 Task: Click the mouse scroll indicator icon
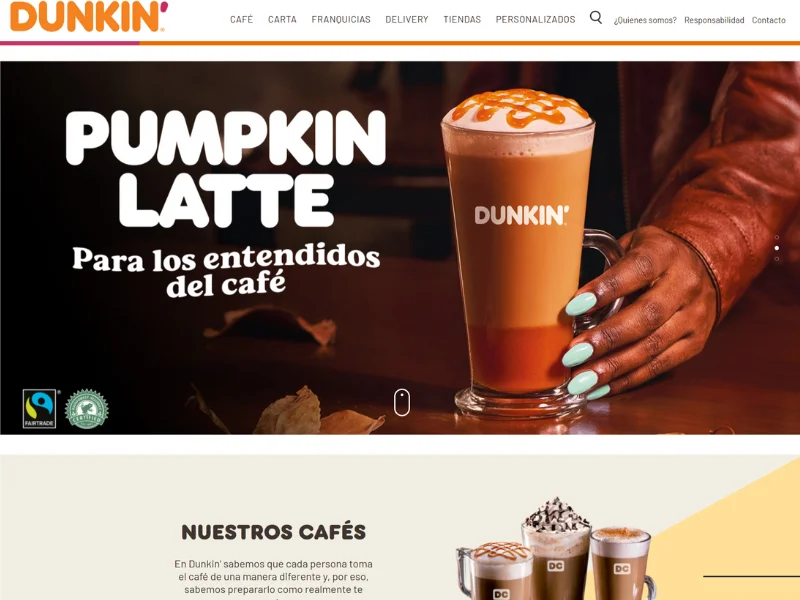(402, 403)
